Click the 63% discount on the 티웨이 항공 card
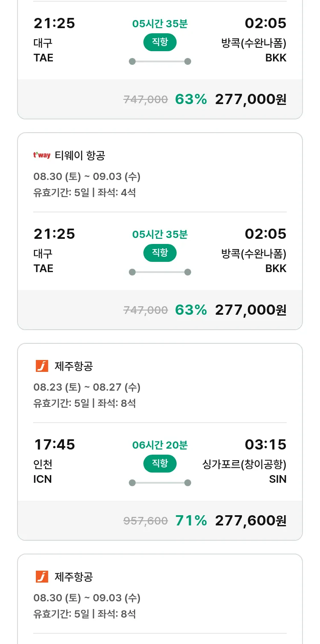320x644 pixels. (x=191, y=310)
